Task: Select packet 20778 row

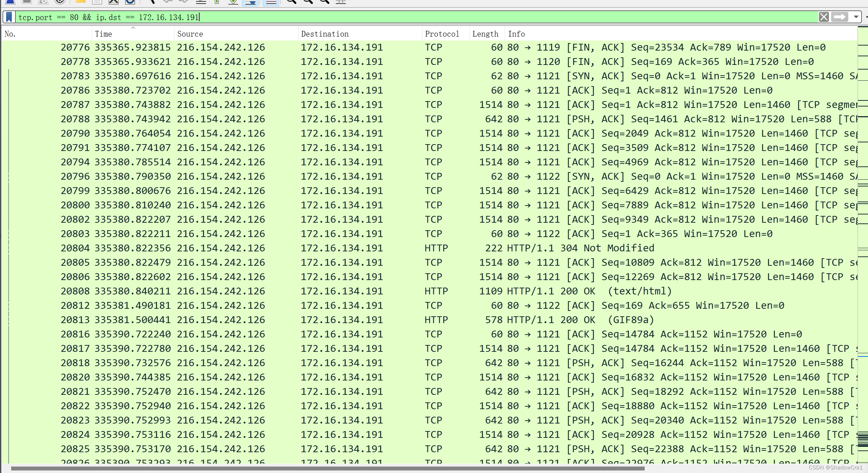Action: (429, 62)
